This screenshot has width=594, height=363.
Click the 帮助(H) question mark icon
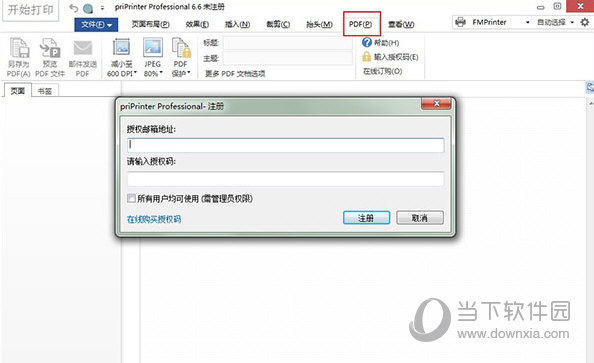click(x=367, y=42)
